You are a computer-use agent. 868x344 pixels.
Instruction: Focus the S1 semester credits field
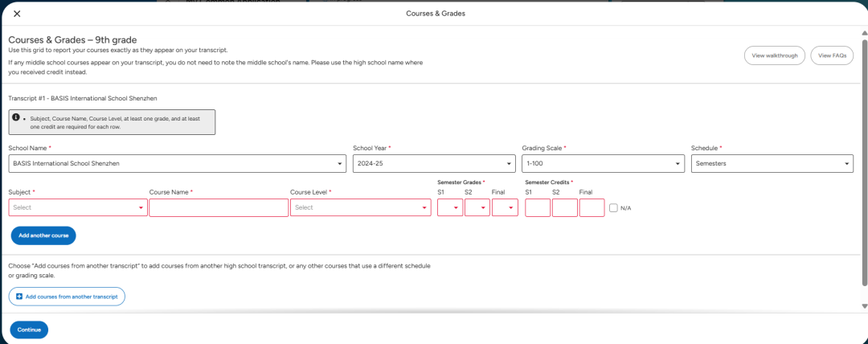tap(538, 208)
